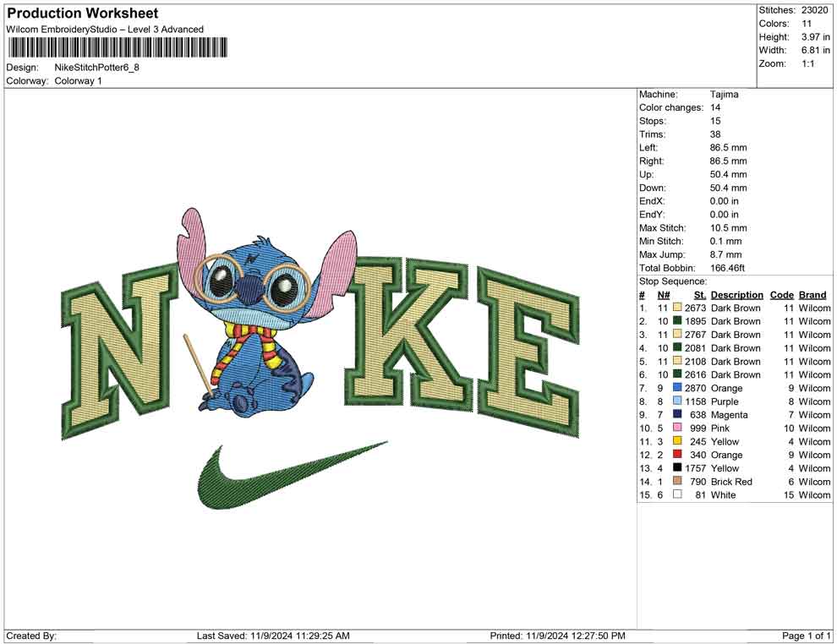Select the embroidered letter K
The width and height of the screenshot is (837, 644).
coord(407,334)
